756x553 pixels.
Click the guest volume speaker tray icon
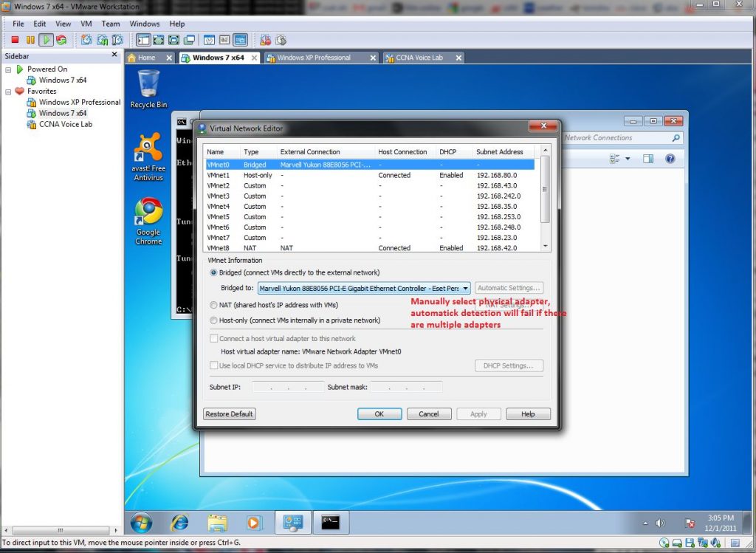pyautogui.click(x=661, y=523)
